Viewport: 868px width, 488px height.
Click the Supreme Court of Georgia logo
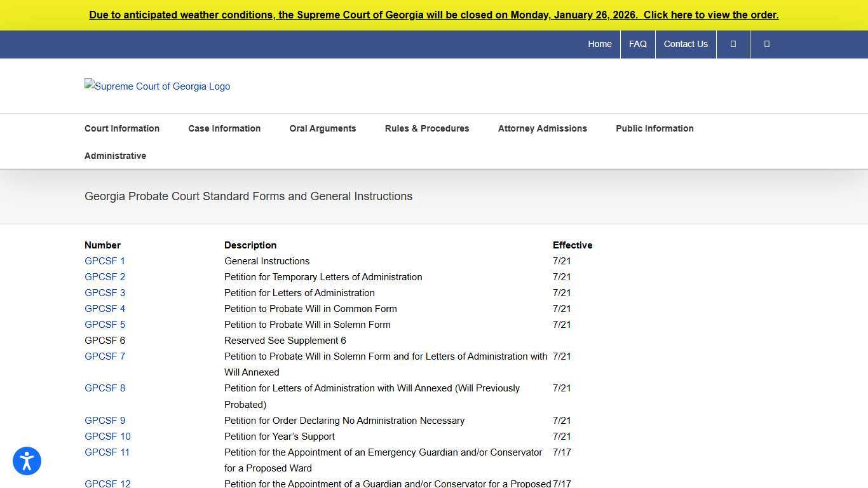coord(157,86)
